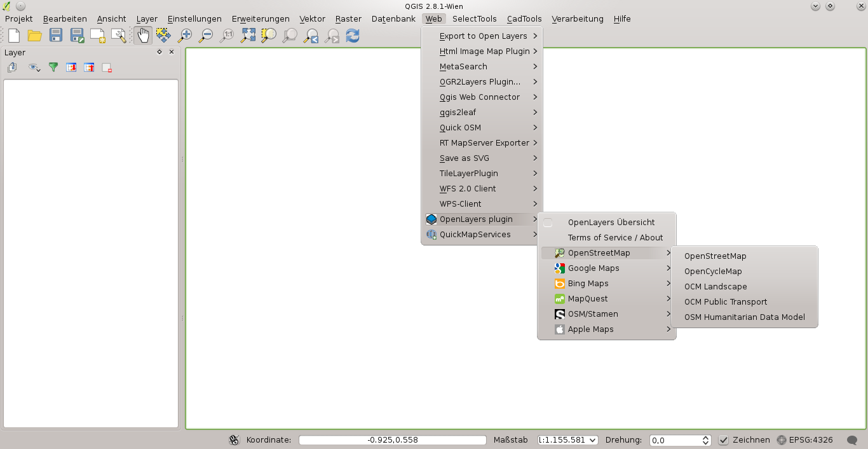The height and width of the screenshot is (449, 868).
Task: Expand the Bing Maps submenu
Action: coord(607,284)
